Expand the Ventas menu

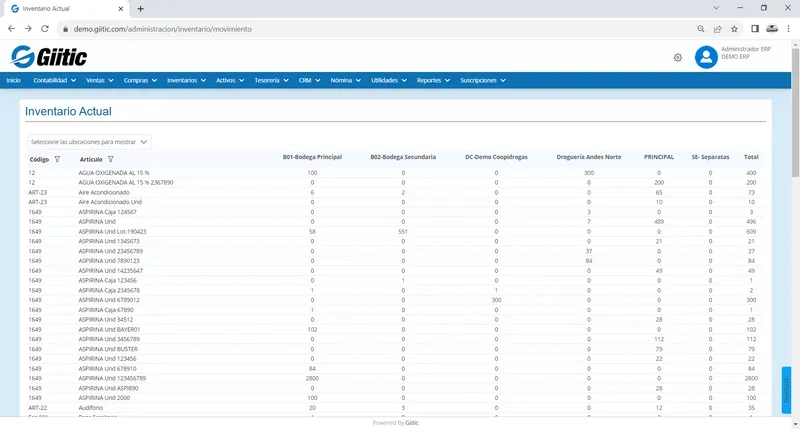coord(99,81)
